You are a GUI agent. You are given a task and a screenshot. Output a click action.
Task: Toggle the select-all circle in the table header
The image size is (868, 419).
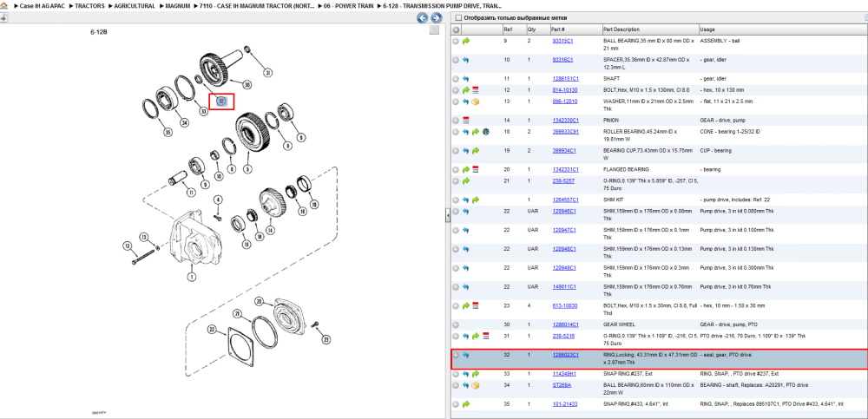(457, 29)
